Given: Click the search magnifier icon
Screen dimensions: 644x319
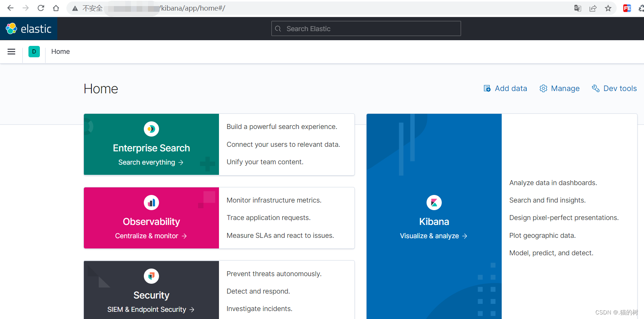Looking at the screenshot, I should [278, 29].
